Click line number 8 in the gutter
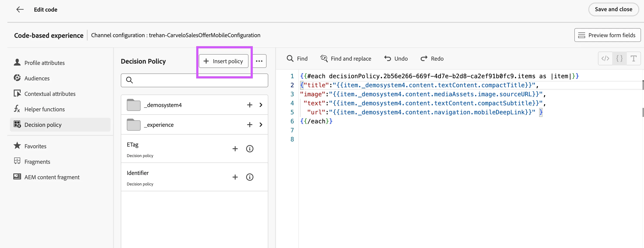The height and width of the screenshot is (248, 644). click(292, 139)
